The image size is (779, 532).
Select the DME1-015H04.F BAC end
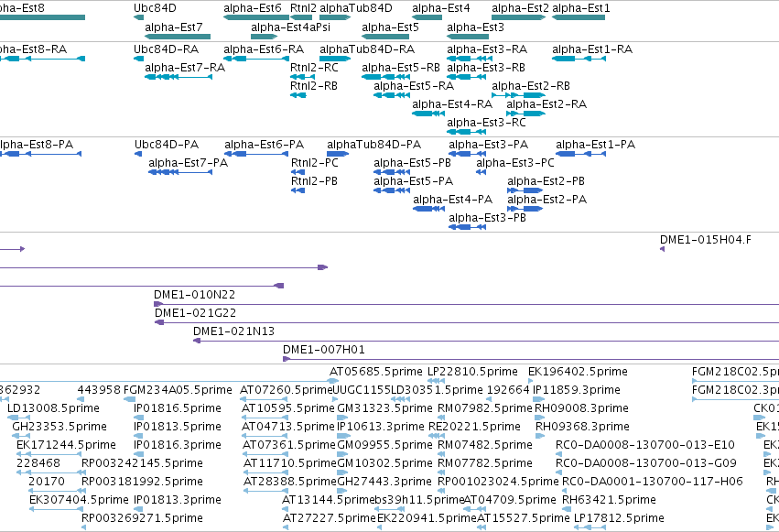pyautogui.click(x=706, y=240)
